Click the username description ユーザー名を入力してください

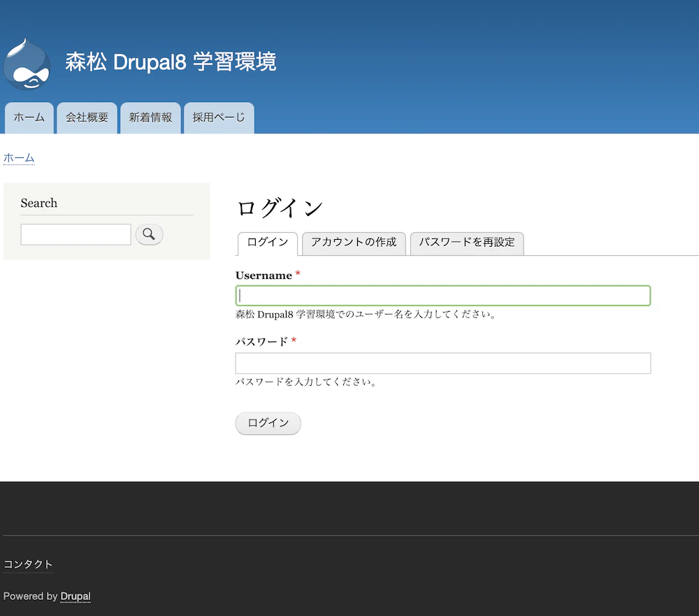[x=366, y=315]
